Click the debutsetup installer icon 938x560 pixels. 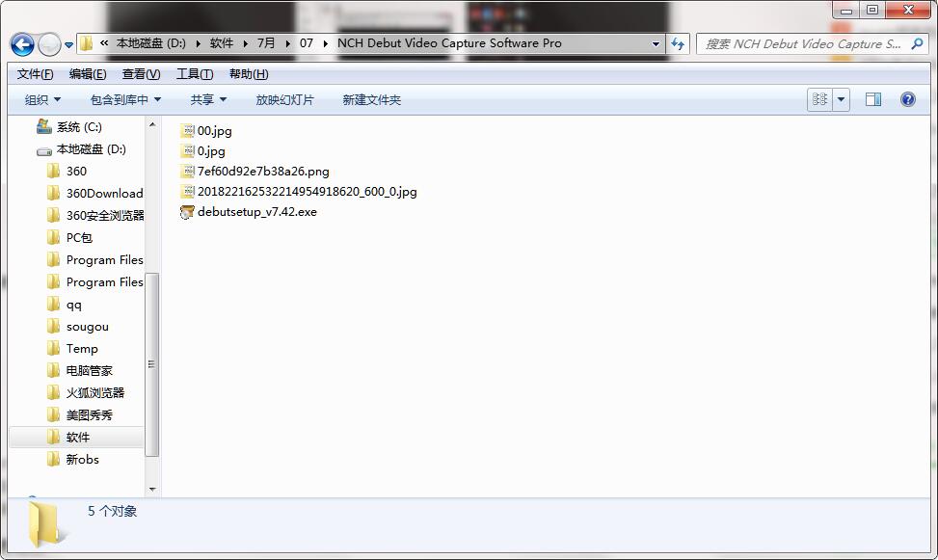point(187,212)
